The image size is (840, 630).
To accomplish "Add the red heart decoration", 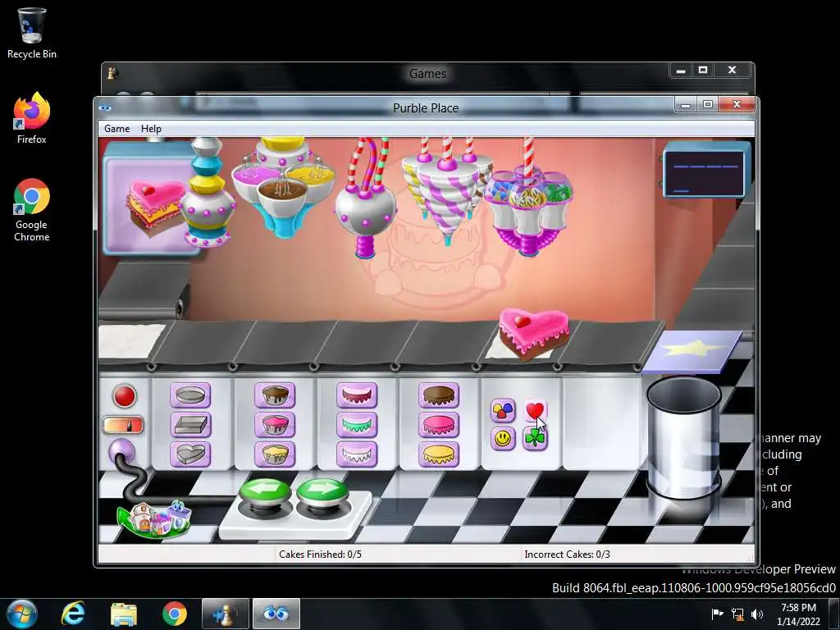I will click(535, 411).
